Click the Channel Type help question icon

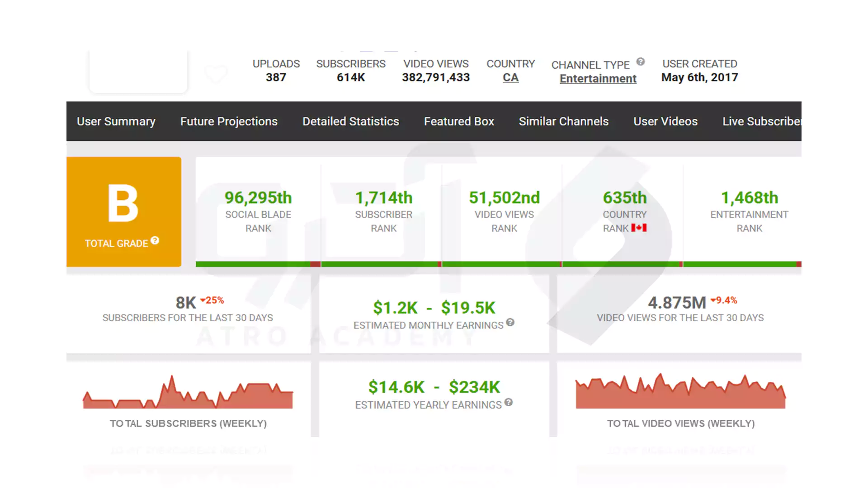[641, 62]
